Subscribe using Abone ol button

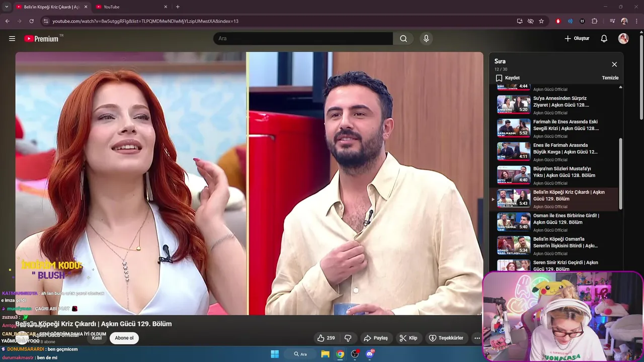click(124, 338)
